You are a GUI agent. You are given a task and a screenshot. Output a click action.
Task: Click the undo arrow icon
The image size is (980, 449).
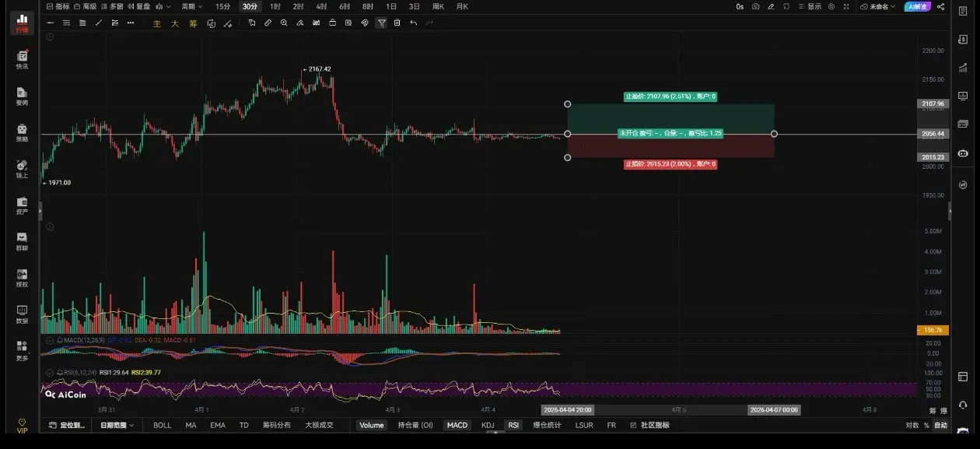(x=413, y=23)
